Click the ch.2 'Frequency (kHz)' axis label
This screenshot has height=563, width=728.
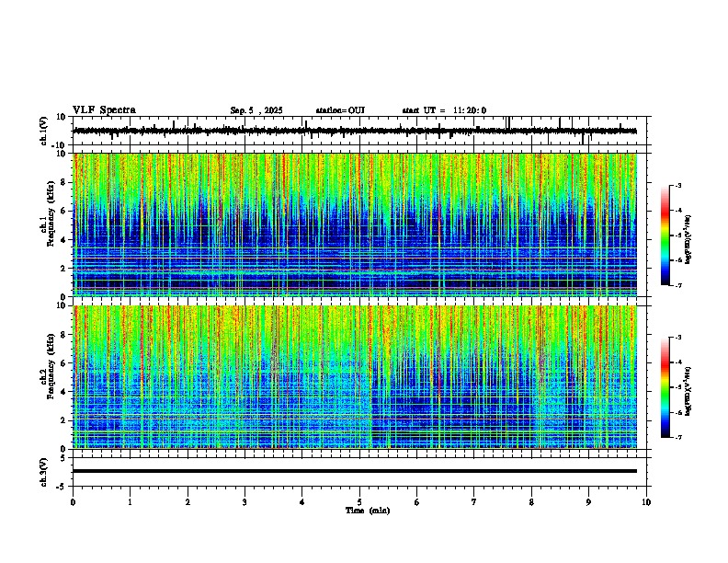tap(51, 366)
